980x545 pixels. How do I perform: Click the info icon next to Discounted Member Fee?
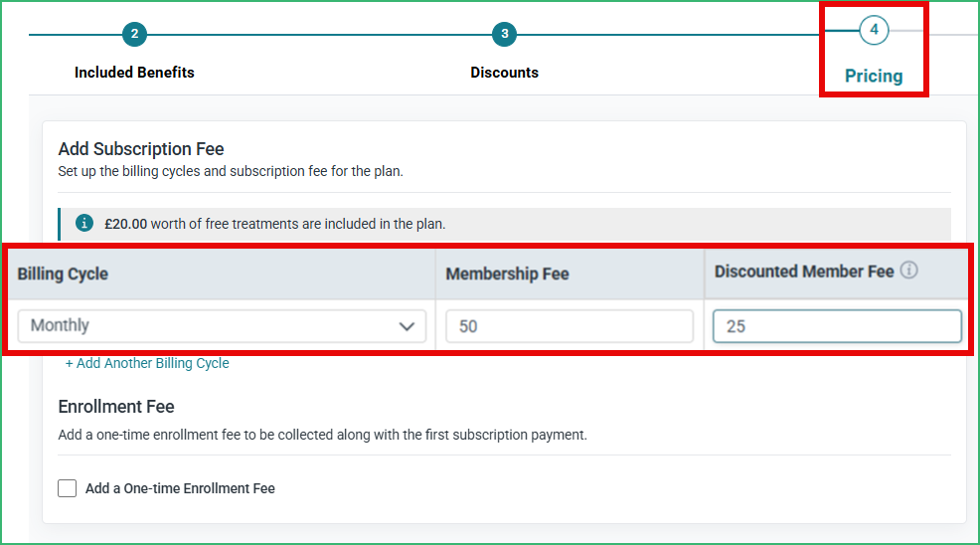click(x=909, y=271)
